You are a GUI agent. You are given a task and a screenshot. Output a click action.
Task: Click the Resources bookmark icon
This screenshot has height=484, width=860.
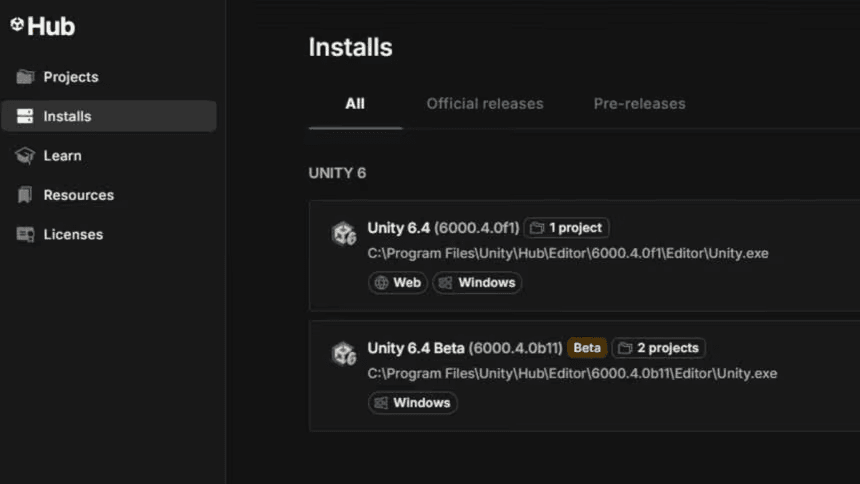tap(25, 195)
